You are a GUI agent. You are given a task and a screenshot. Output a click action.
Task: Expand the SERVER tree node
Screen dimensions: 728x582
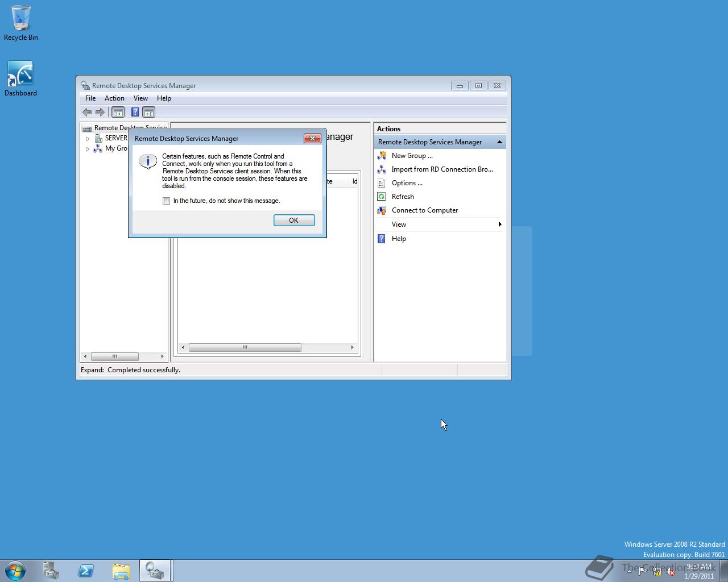88,138
